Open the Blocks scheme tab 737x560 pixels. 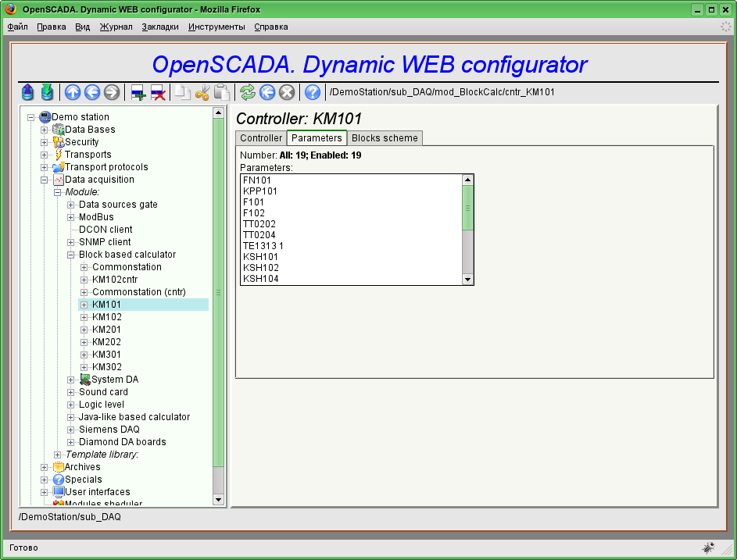pos(385,138)
